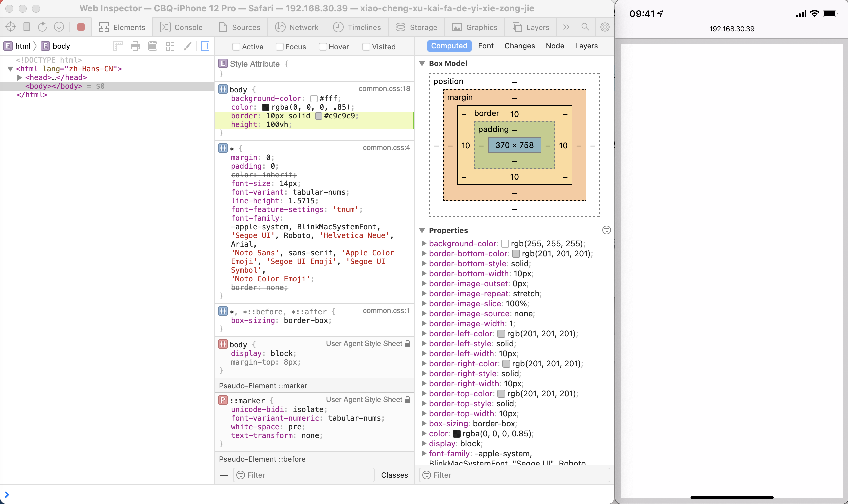Switch sidebar to the Font panel
This screenshot has width=848, height=504.
486,46
